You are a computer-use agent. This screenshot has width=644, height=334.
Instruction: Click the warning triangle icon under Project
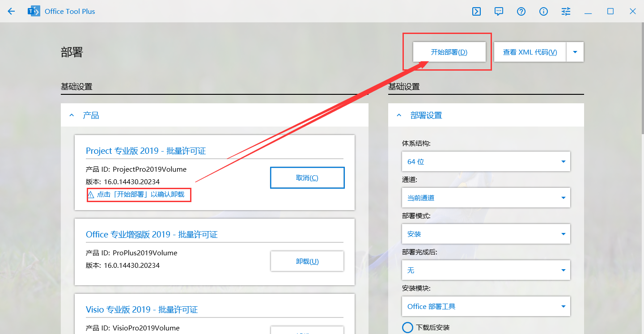point(91,194)
